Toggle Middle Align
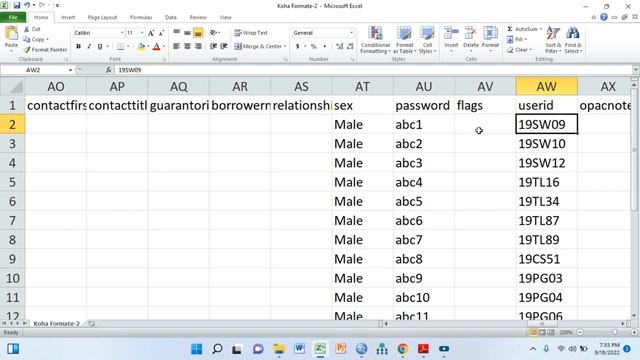Image resolution: width=640 pixels, height=360 pixels. pos(187,33)
